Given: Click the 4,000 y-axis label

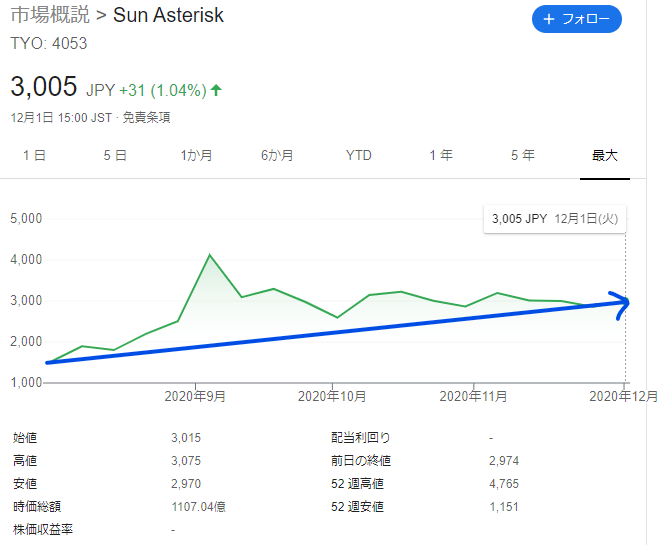Looking at the screenshot, I should point(26,260).
